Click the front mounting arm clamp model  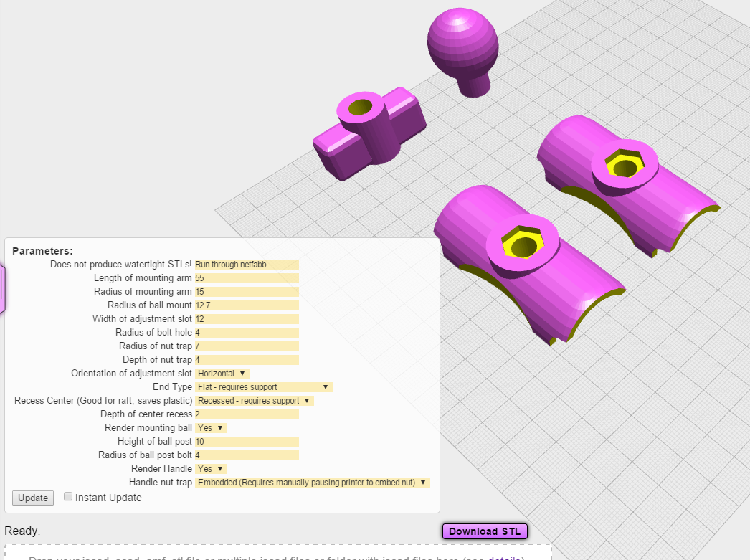(529, 264)
